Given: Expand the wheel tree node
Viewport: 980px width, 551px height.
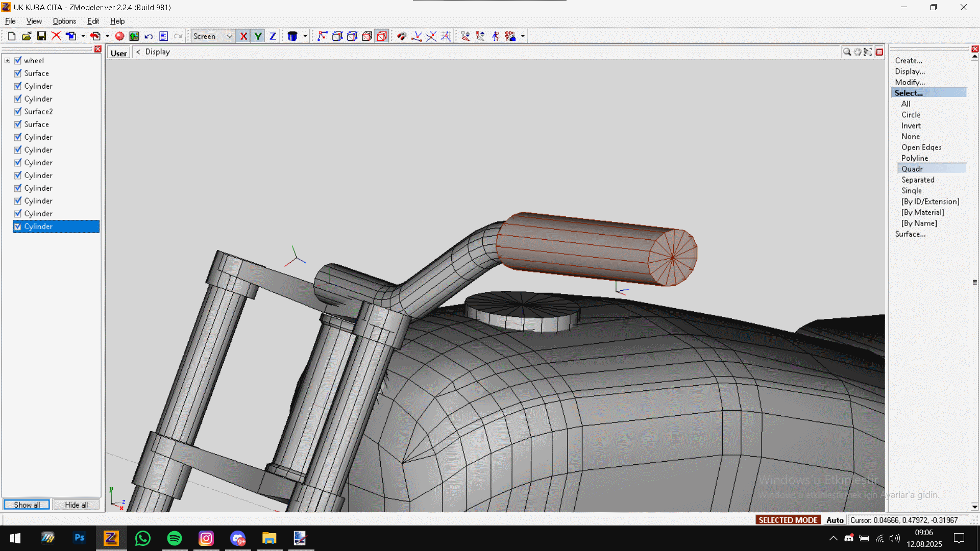Looking at the screenshot, I should point(8,61).
